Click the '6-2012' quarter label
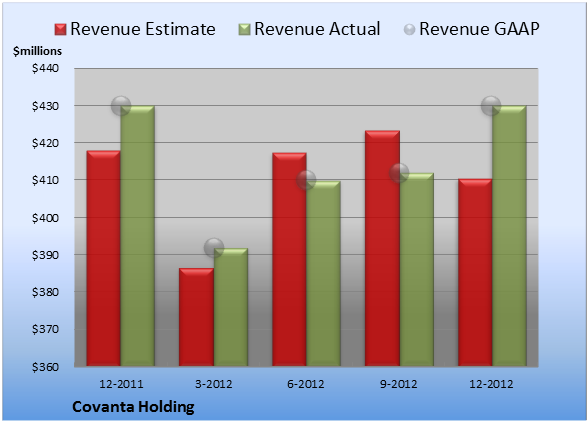The height and width of the screenshot is (422, 588). tap(306, 384)
